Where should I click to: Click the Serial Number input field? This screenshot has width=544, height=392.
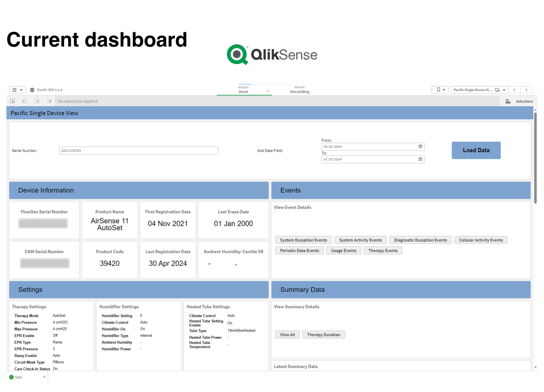(x=139, y=151)
